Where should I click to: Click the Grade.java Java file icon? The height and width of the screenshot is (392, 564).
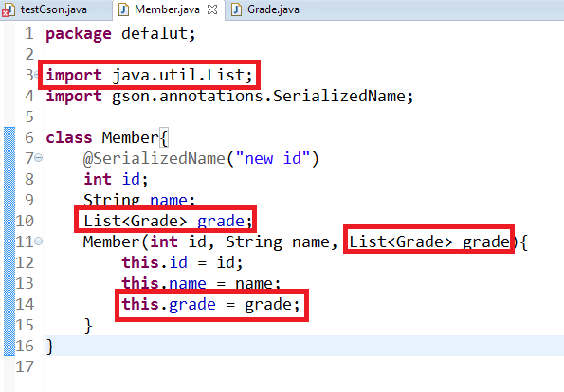click(236, 9)
